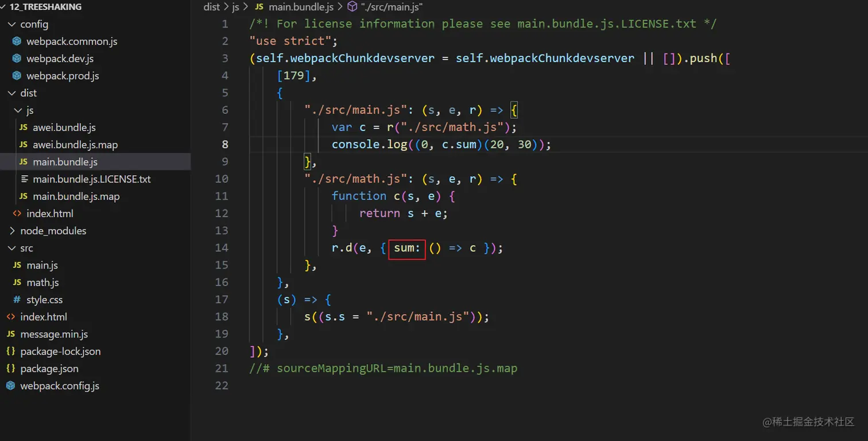Click the webpack.config.js file icon
This screenshot has width=868, height=441.
coord(10,386)
